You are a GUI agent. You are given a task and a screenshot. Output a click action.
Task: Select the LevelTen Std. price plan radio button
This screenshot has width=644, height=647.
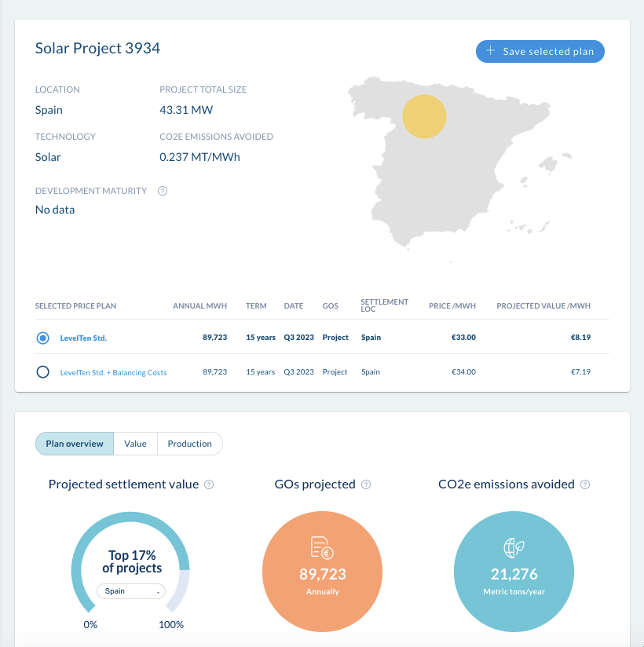43,338
